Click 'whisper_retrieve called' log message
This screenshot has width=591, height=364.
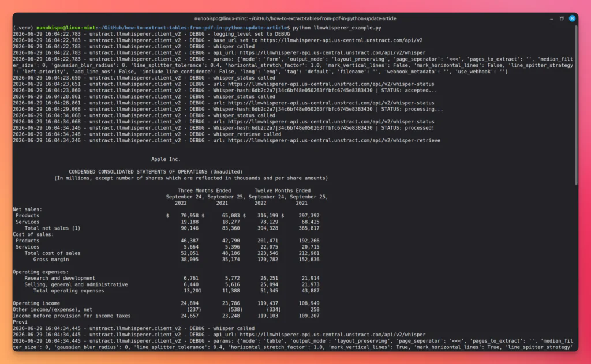pyautogui.click(x=247, y=134)
